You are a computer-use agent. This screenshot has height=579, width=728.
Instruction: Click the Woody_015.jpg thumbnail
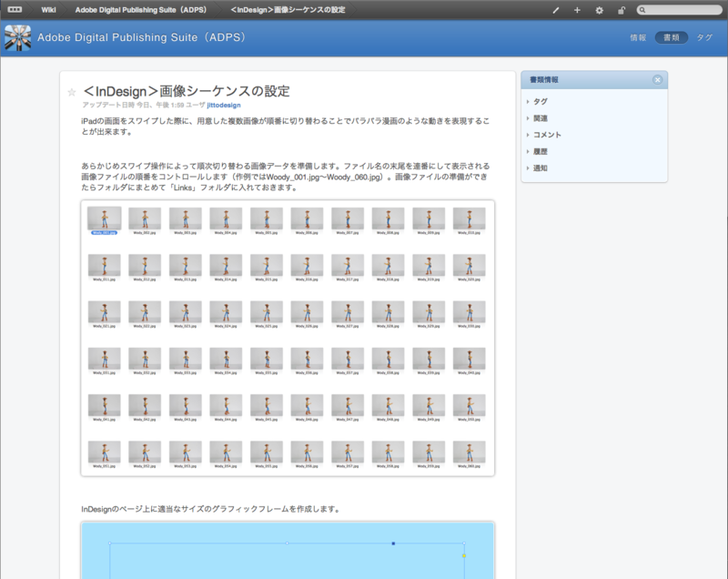click(267, 265)
